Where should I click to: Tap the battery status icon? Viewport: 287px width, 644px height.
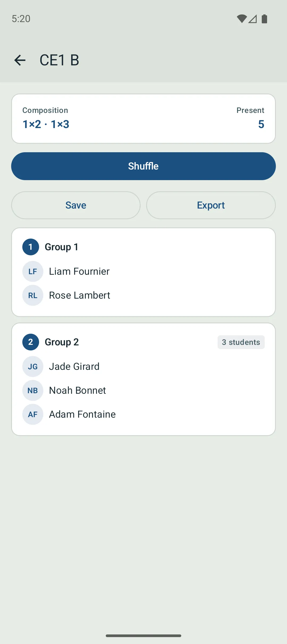[x=264, y=19]
